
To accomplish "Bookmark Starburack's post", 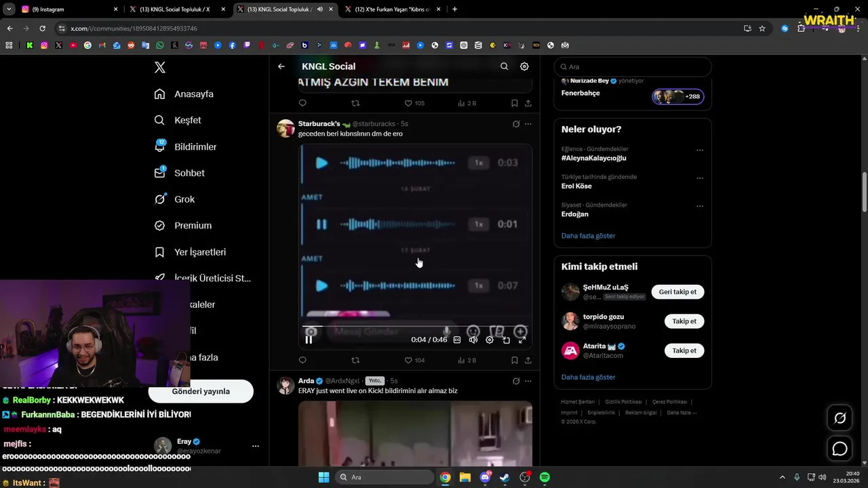I will (515, 361).
